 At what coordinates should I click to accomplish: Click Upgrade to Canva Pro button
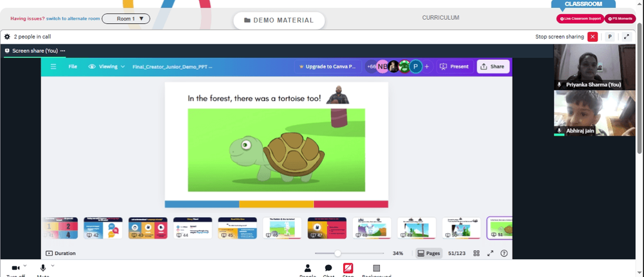328,66
